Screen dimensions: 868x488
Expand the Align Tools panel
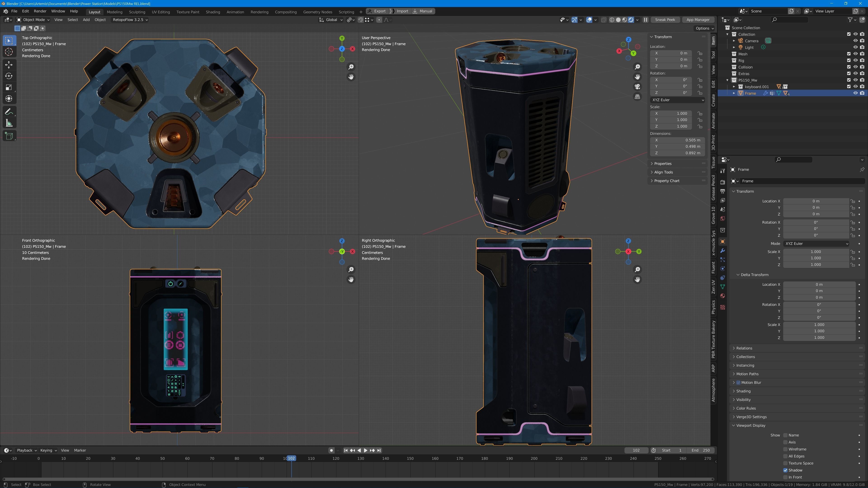point(663,172)
